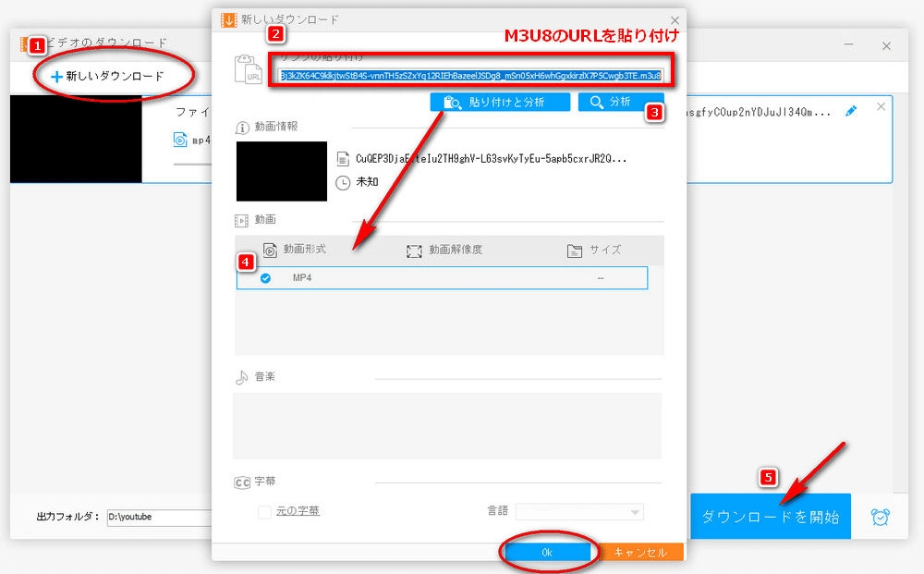This screenshot has height=574, width=924.
Task: Click the video title text CuQEP3Dja...
Action: click(x=491, y=159)
